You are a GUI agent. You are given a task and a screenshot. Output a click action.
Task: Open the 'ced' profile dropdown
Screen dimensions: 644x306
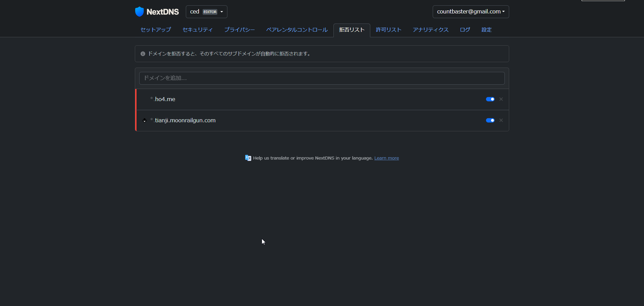click(206, 12)
